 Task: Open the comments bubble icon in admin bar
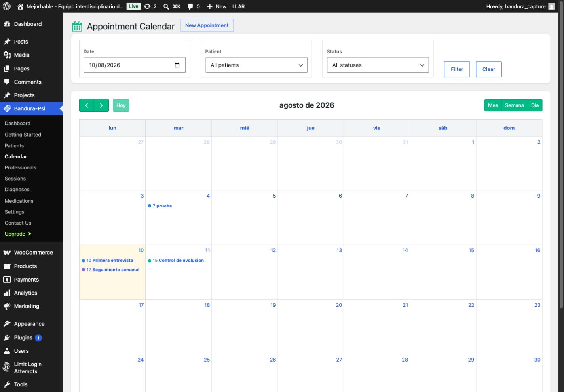pos(190,6)
